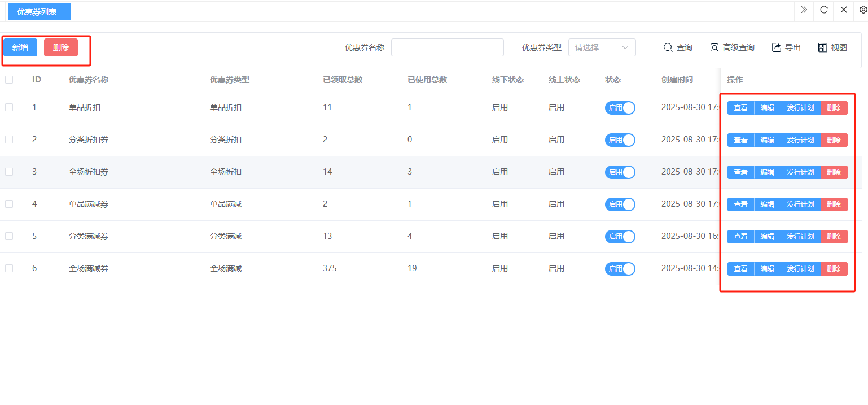Click the 导出 export icon
868x405 pixels.
pyautogui.click(x=786, y=48)
